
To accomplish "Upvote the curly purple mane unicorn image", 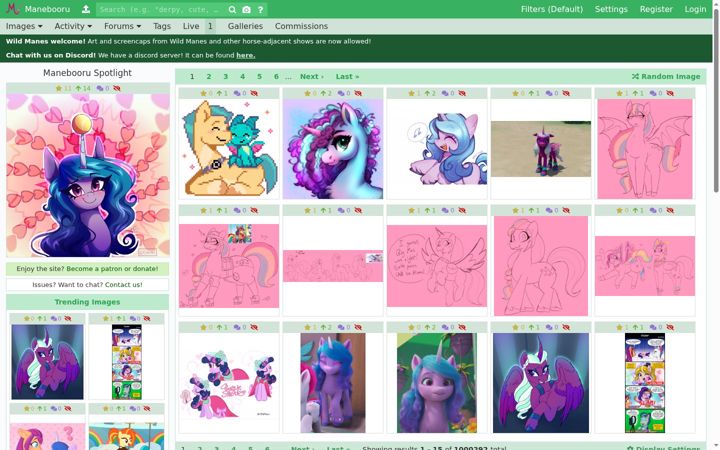I will (x=324, y=93).
